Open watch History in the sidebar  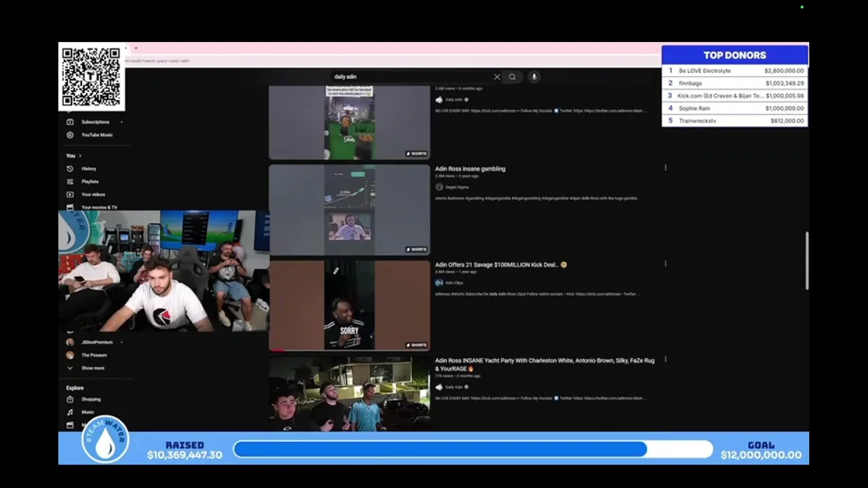(89, 169)
